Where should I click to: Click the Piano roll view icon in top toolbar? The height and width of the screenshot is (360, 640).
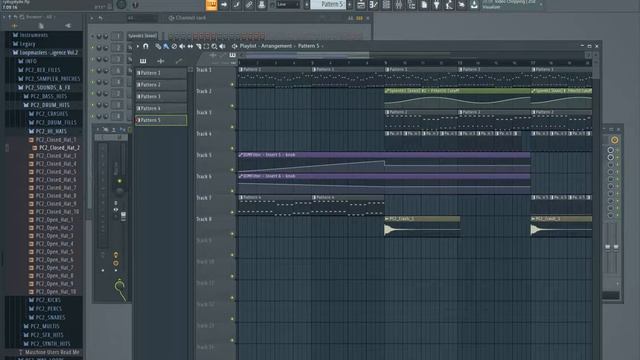tap(373, 5)
